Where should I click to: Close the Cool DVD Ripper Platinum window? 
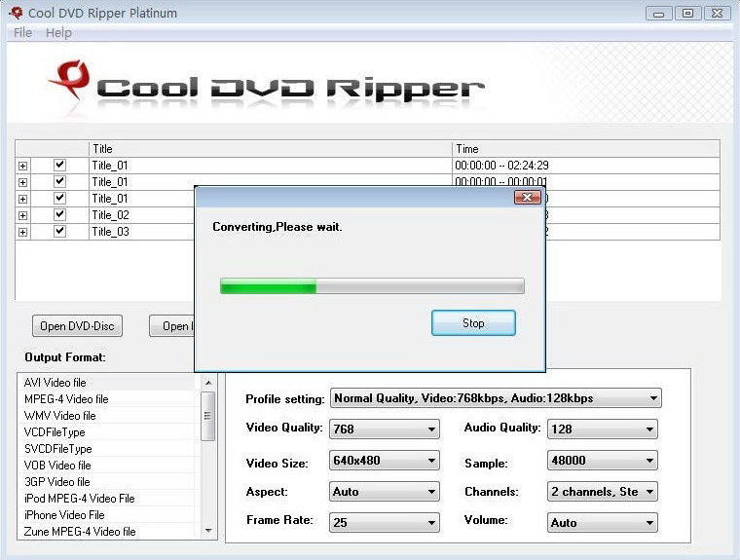coord(717,14)
